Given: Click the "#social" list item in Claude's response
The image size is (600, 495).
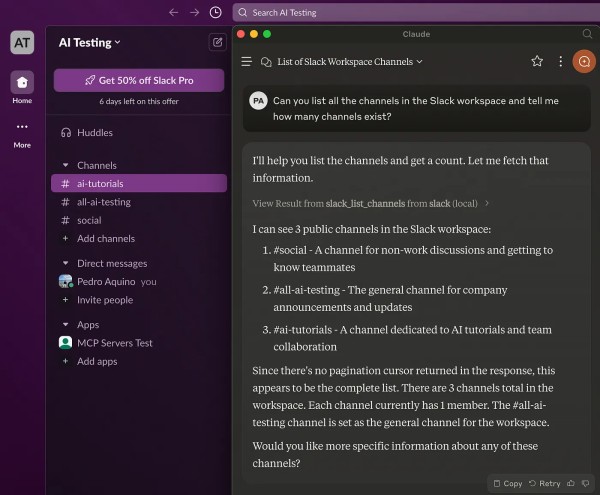Looking at the screenshot, I should [x=408, y=259].
